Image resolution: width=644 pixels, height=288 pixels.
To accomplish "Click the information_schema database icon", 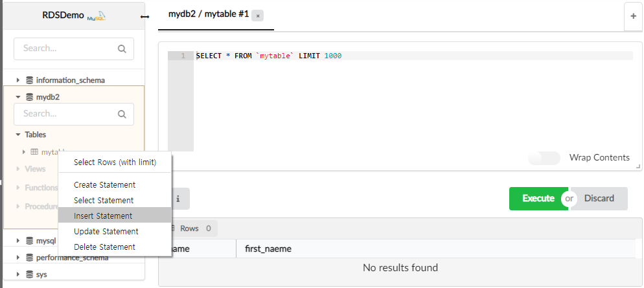I will click(x=29, y=80).
